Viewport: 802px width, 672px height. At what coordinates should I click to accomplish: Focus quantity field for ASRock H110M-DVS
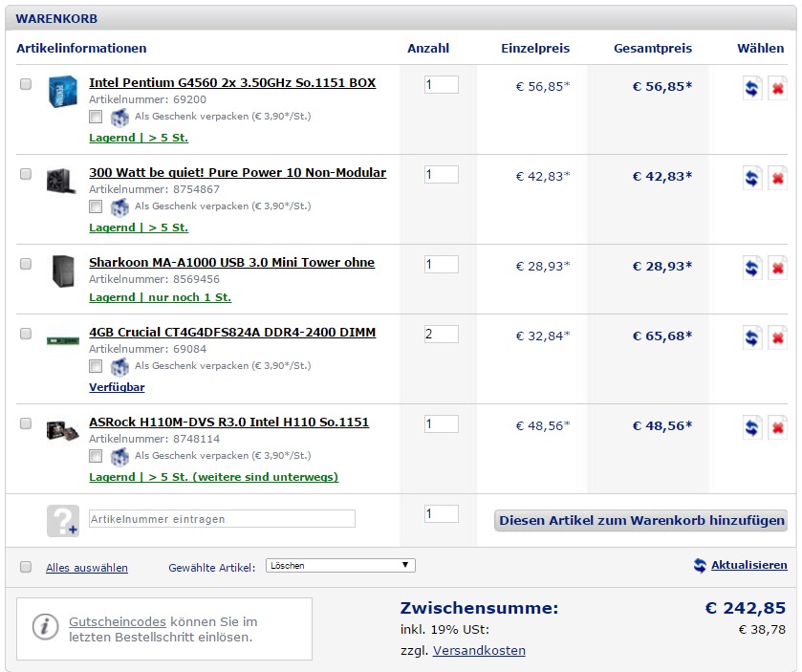[441, 424]
